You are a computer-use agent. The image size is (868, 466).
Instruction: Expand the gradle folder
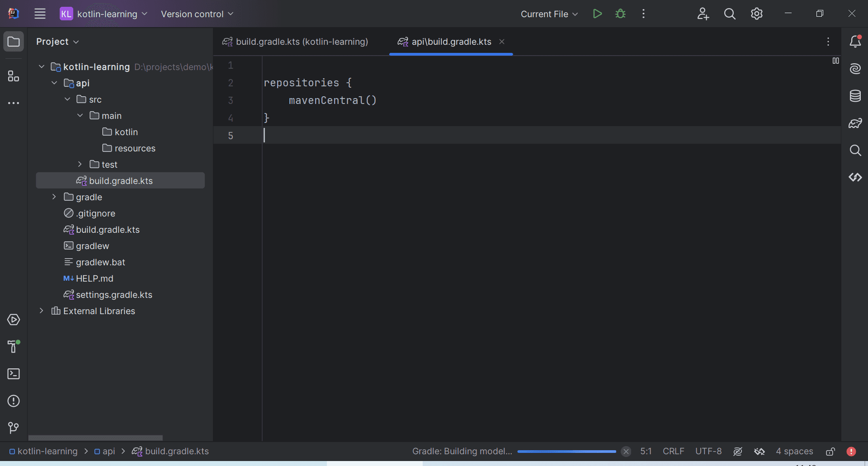click(54, 197)
